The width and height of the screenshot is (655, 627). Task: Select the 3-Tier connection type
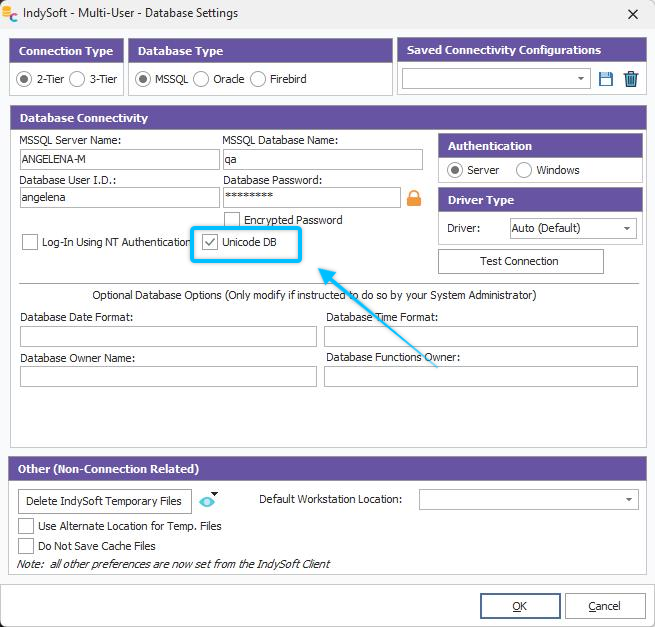point(77,79)
